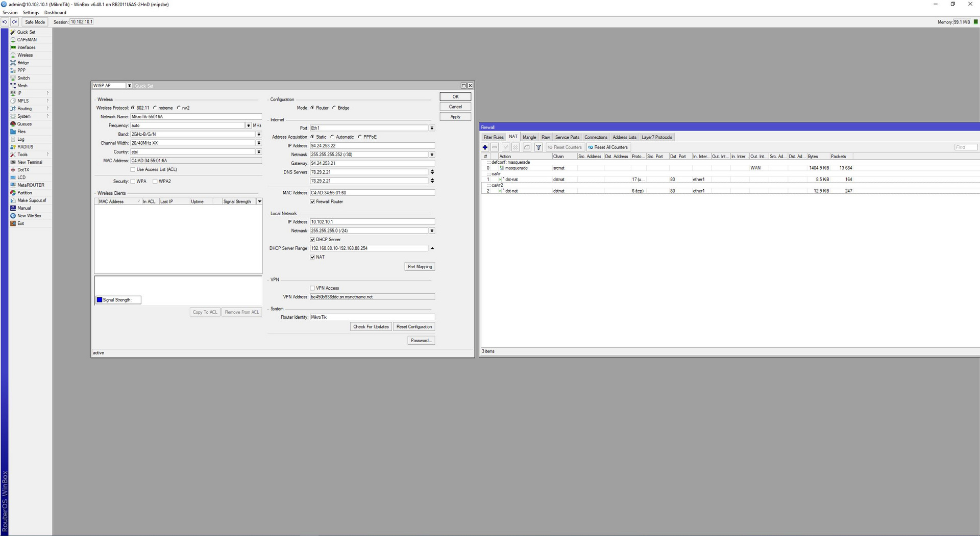Click the undo arrow in the toolbar
Image resolution: width=980 pixels, height=536 pixels.
click(x=5, y=22)
